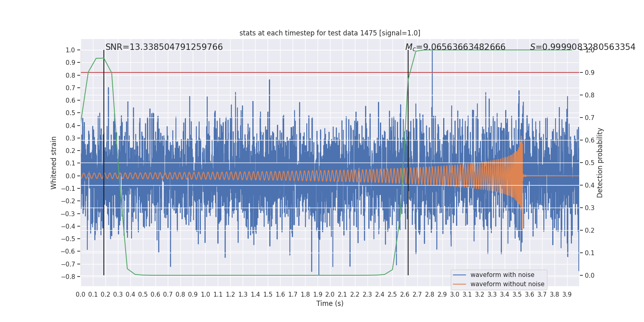
Task: Click the SNR=13.338504791259766 annotation
Action: 164,47
